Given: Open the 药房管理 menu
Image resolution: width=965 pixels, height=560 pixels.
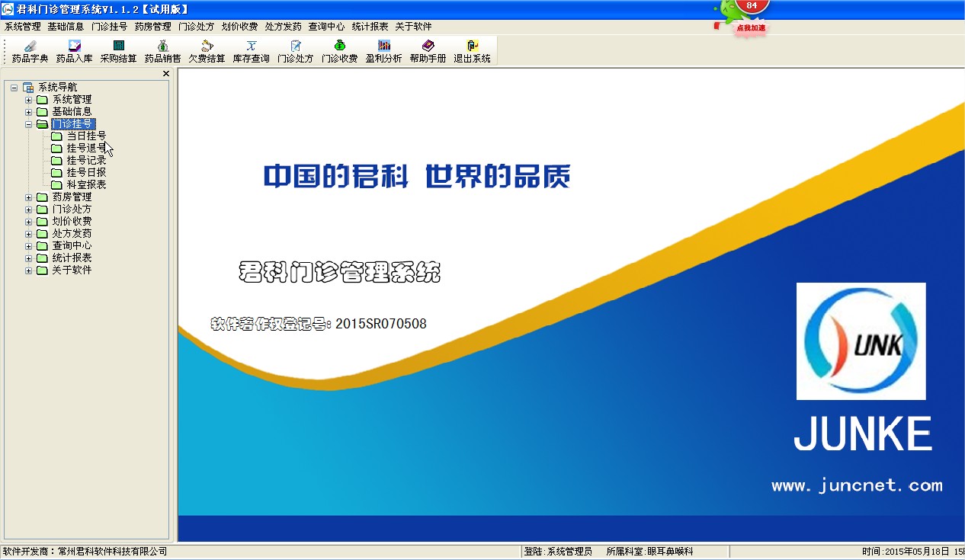Looking at the screenshot, I should click(152, 27).
